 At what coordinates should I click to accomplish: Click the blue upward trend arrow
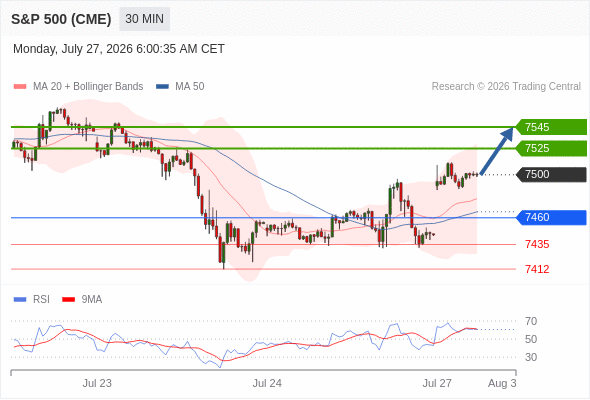click(497, 151)
